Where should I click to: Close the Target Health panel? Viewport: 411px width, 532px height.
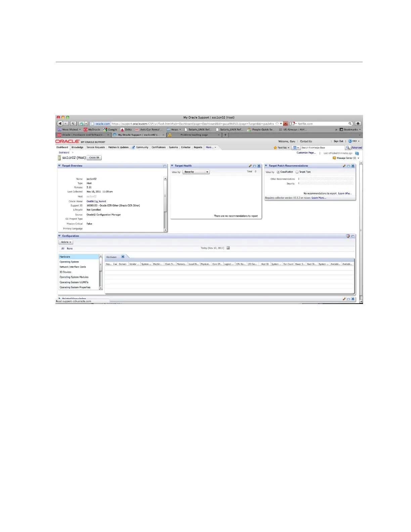point(259,166)
